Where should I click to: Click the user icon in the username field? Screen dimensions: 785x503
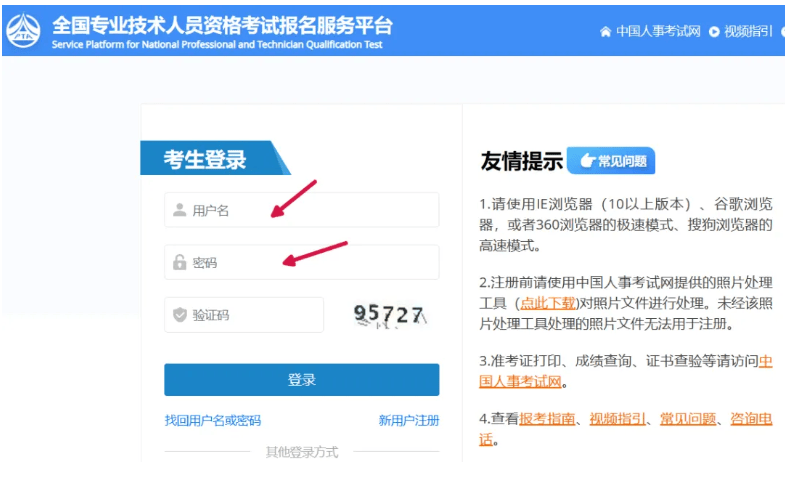click(x=179, y=210)
